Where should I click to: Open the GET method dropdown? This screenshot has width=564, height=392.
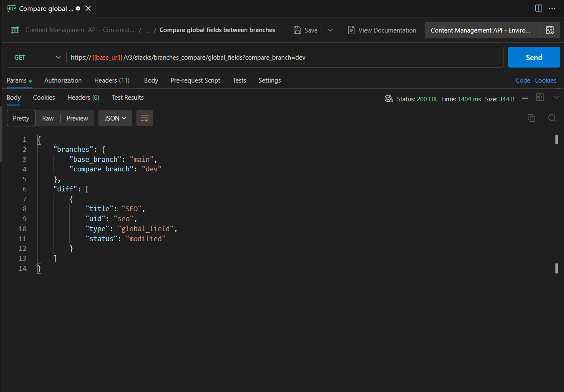pyautogui.click(x=37, y=57)
